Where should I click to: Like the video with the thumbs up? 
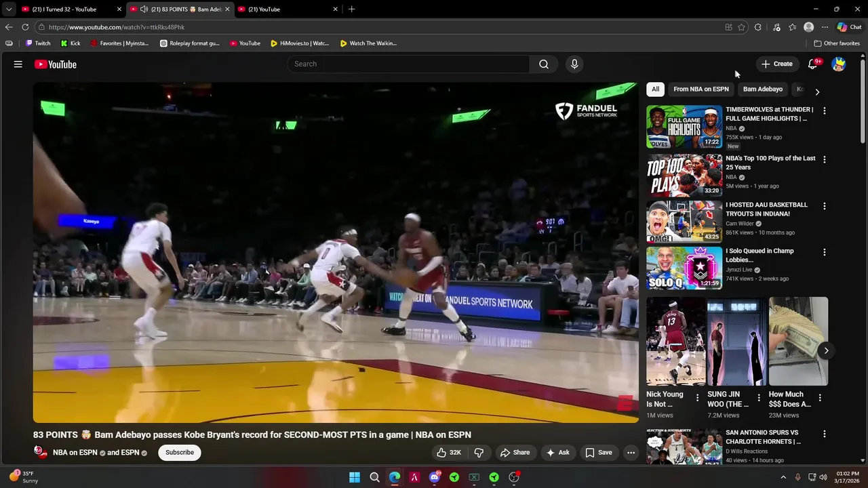449,453
